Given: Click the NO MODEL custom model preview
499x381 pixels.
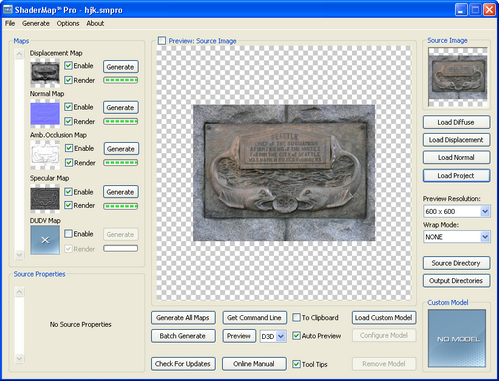Looking at the screenshot, I should pos(457,338).
